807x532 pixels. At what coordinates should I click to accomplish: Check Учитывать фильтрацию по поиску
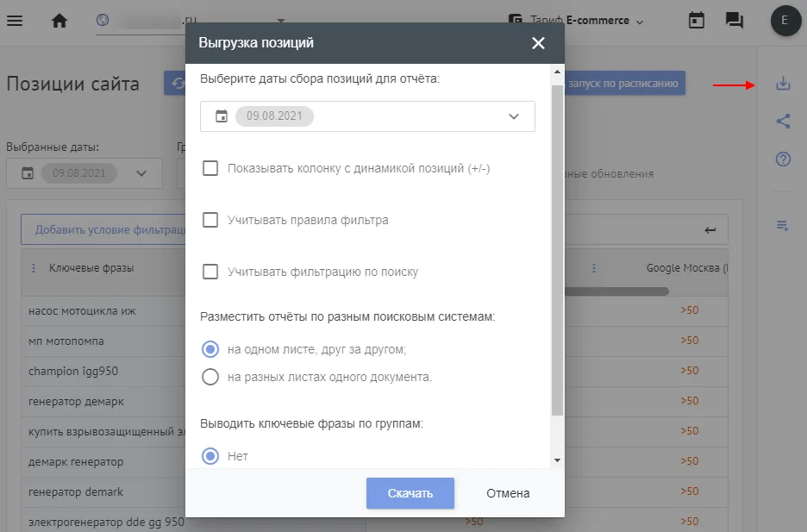pyautogui.click(x=210, y=271)
